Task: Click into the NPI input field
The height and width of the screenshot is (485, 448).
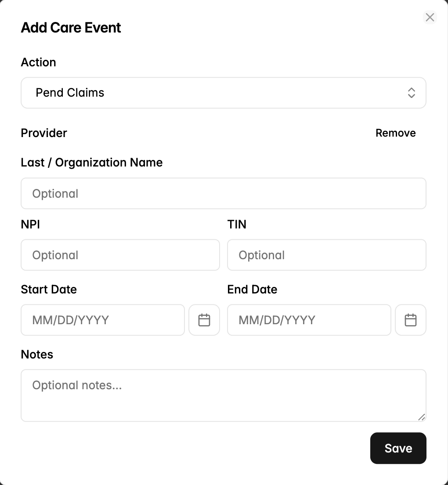Action: (120, 255)
